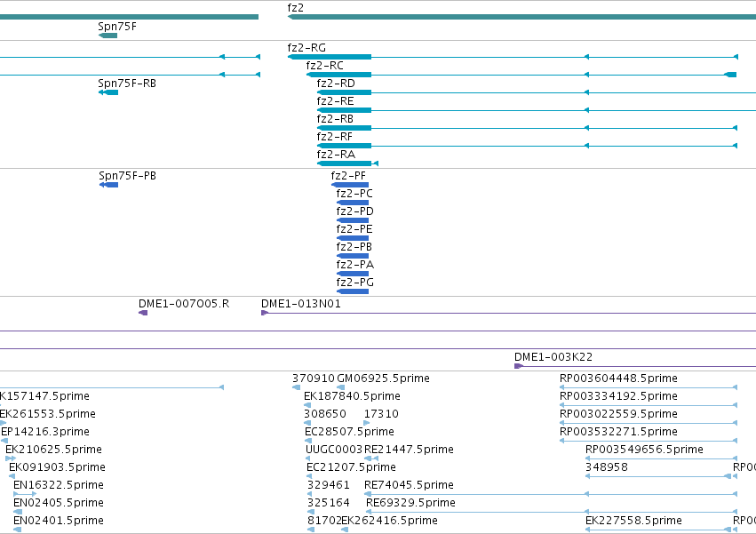Click the 329461 EST label
This screenshot has width=756, height=534.
coord(329,485)
